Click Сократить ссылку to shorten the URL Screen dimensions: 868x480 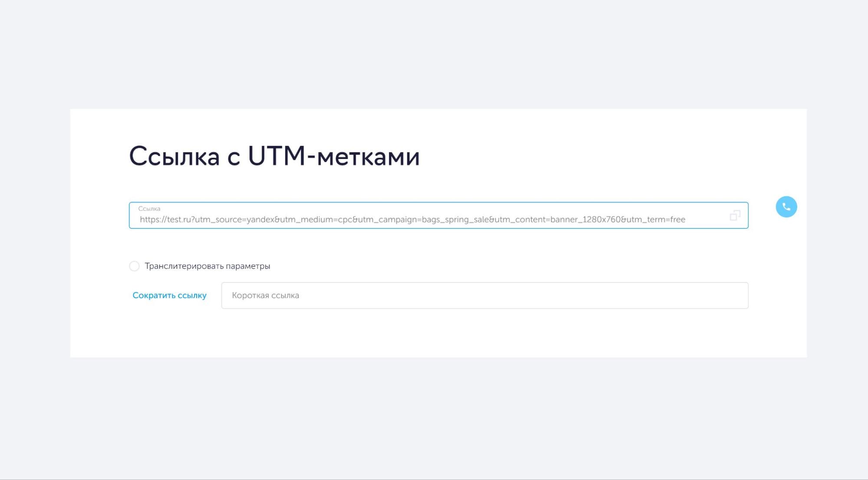(x=169, y=295)
